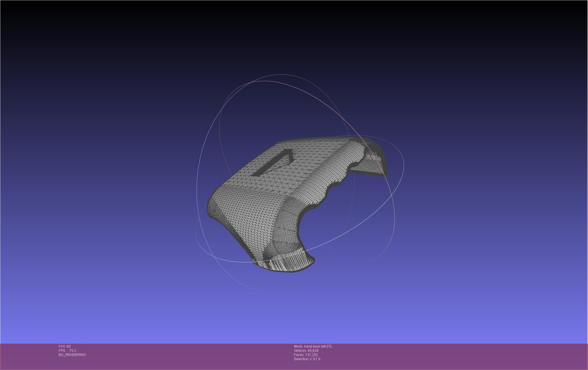Viewport: 588px width, 370px height.
Task: Click the rectangular slot on the mesh
Action: pos(272,162)
